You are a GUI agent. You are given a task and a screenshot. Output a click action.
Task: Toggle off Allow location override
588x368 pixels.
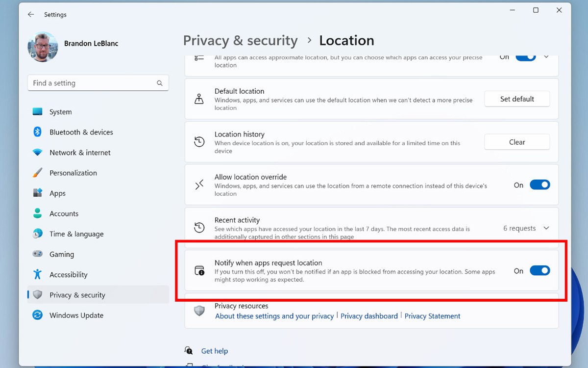click(540, 184)
